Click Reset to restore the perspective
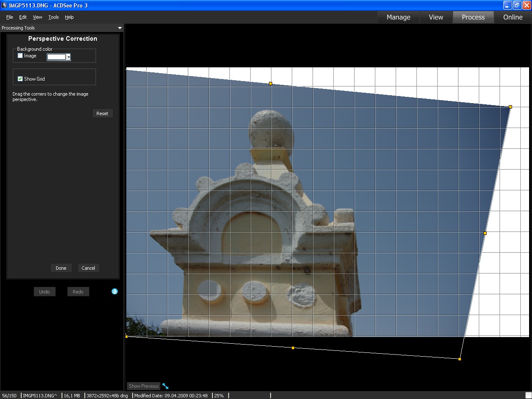The height and width of the screenshot is (399, 532). pos(102,113)
